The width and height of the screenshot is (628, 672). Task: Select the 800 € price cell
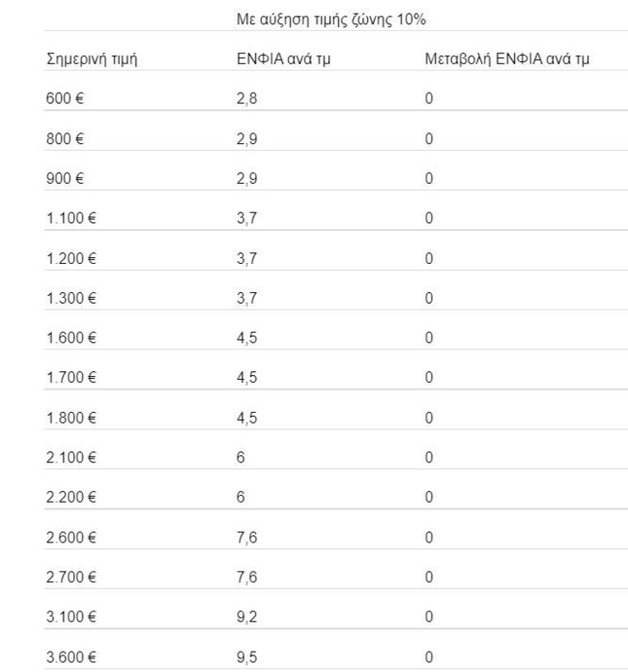66,139
